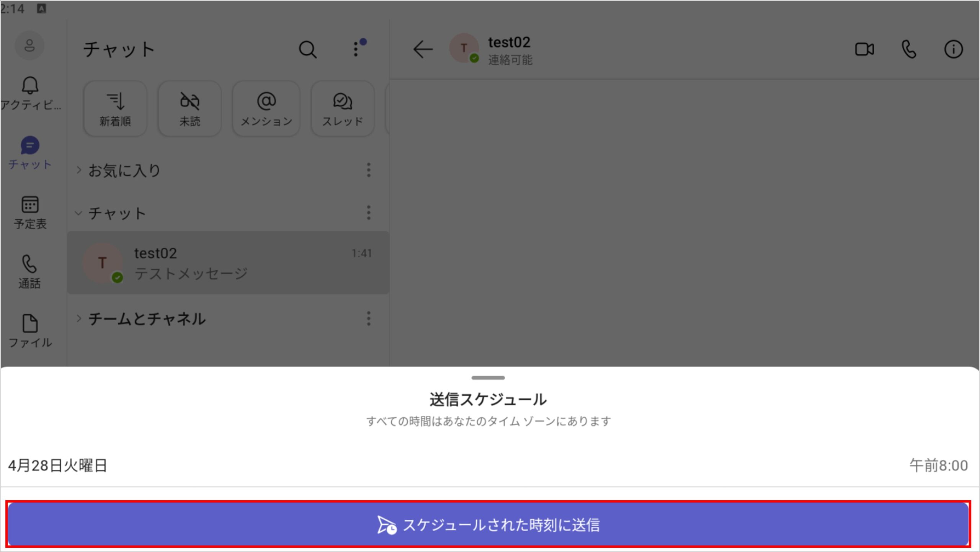Open the Calendar (予定表) sidebar icon
Viewport: 980px width, 552px height.
(30, 212)
